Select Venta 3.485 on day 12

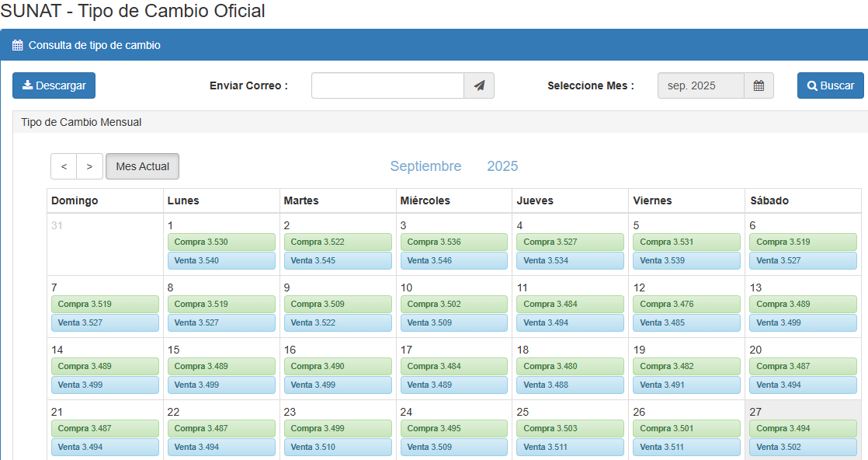coord(686,322)
